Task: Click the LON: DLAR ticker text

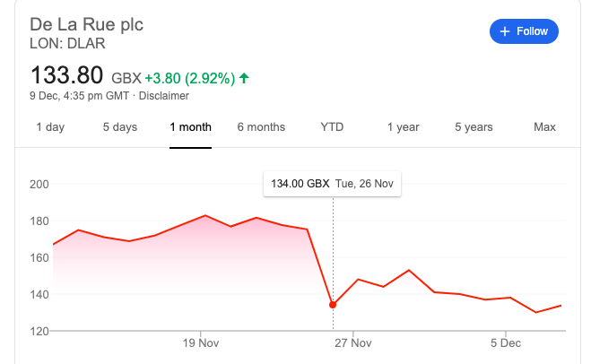Action: (65, 43)
